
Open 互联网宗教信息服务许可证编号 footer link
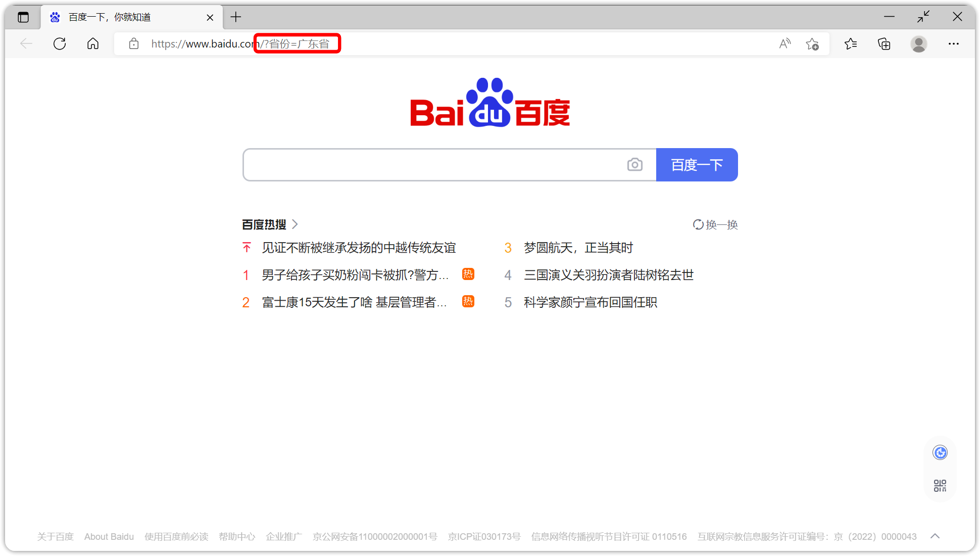click(807, 537)
